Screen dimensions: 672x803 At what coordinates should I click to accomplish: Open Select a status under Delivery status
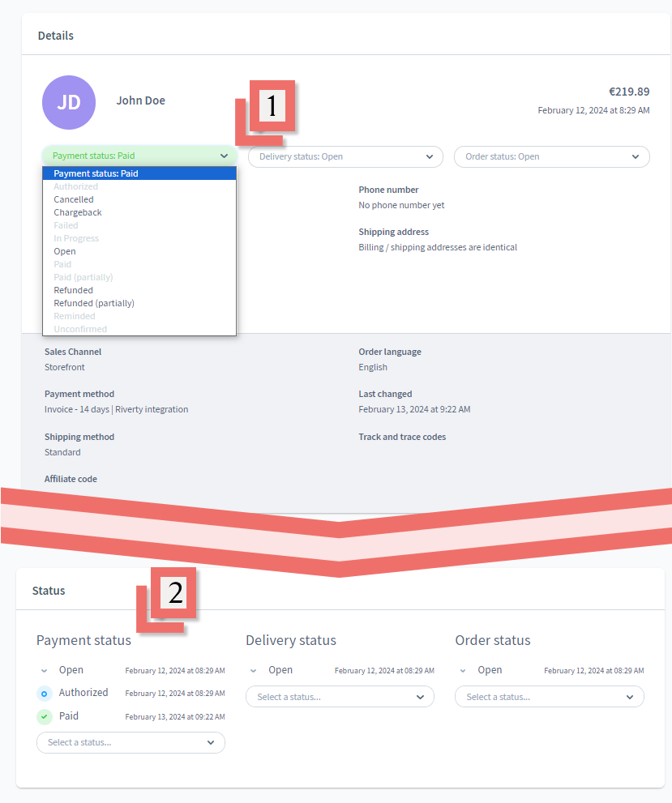tap(339, 696)
